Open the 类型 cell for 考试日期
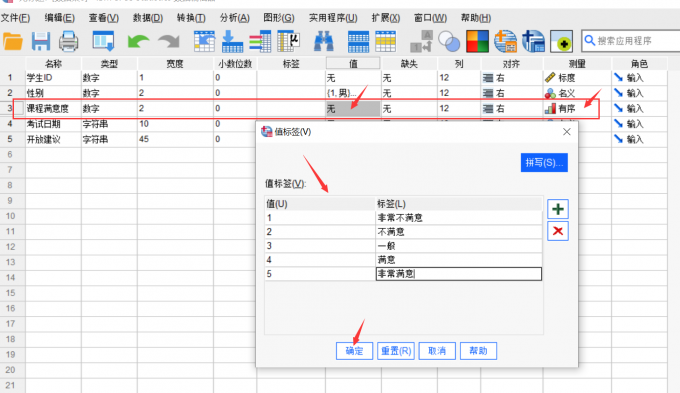 (x=109, y=124)
